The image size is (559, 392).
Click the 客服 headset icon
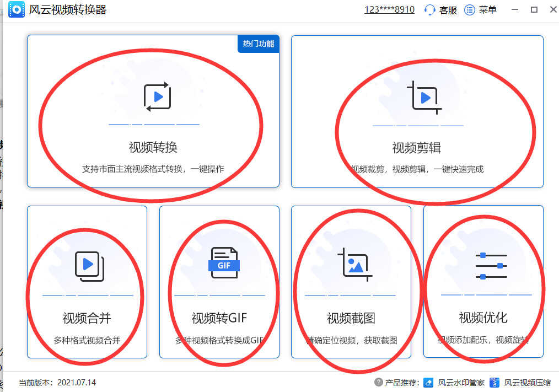click(429, 9)
